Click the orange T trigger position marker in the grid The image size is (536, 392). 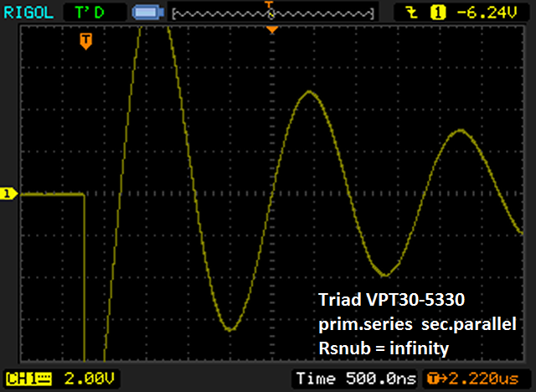[85, 41]
